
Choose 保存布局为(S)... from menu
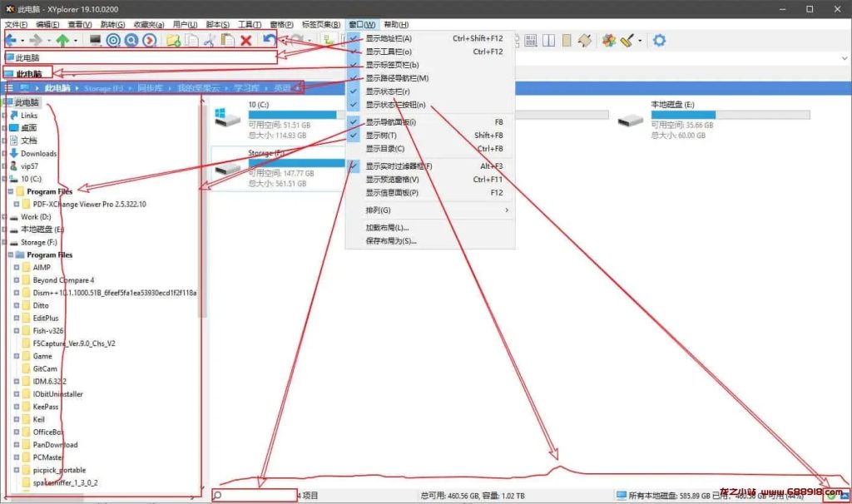[x=430, y=241]
